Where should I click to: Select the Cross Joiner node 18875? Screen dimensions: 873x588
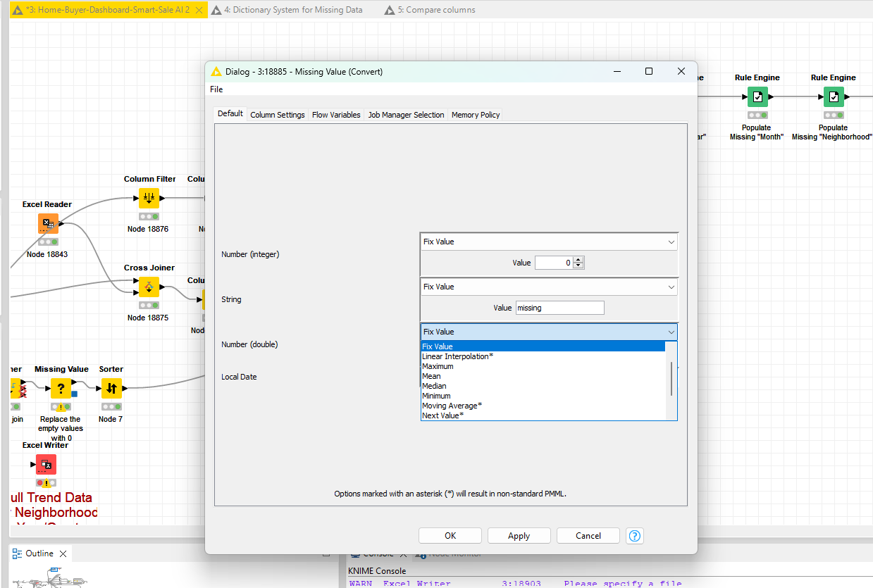(149, 287)
